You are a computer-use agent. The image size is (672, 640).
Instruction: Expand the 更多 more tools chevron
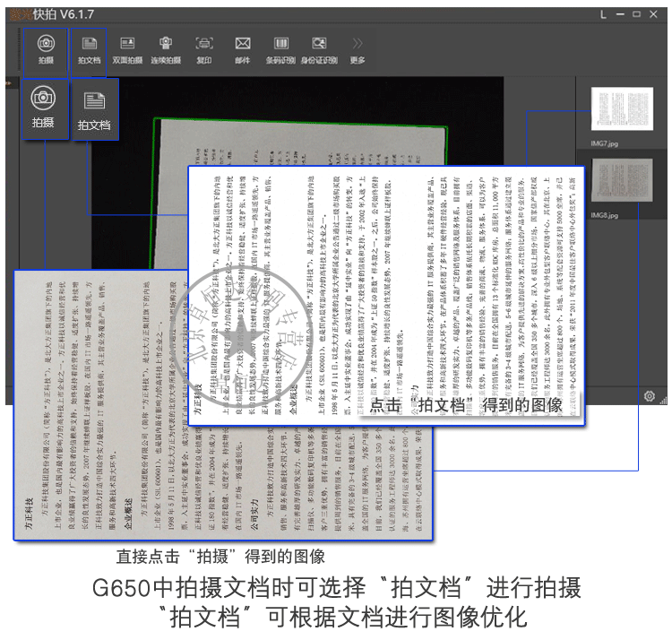(358, 48)
